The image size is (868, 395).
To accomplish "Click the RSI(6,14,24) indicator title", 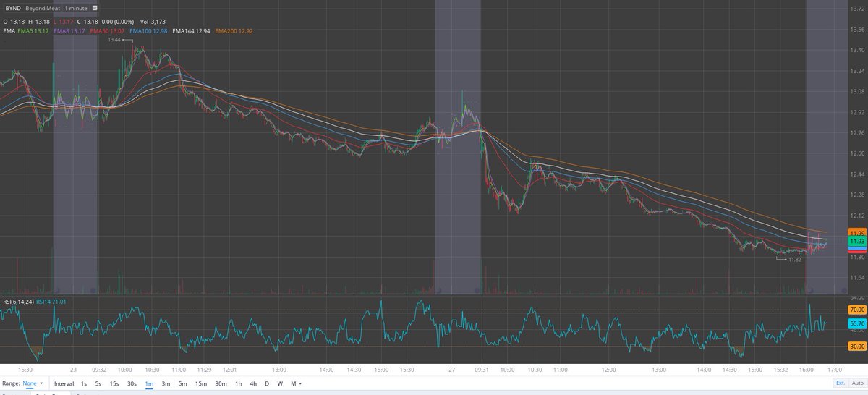I will (19, 301).
